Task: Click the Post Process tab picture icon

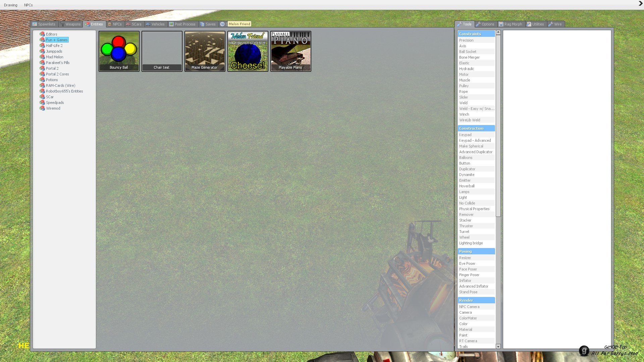Action: [171, 24]
